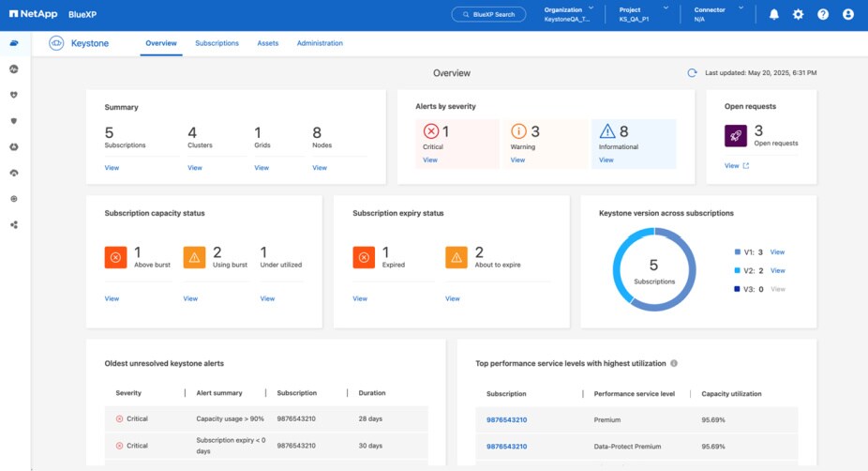
Task: Click the Keystone version donut chart
Action: 653,270
